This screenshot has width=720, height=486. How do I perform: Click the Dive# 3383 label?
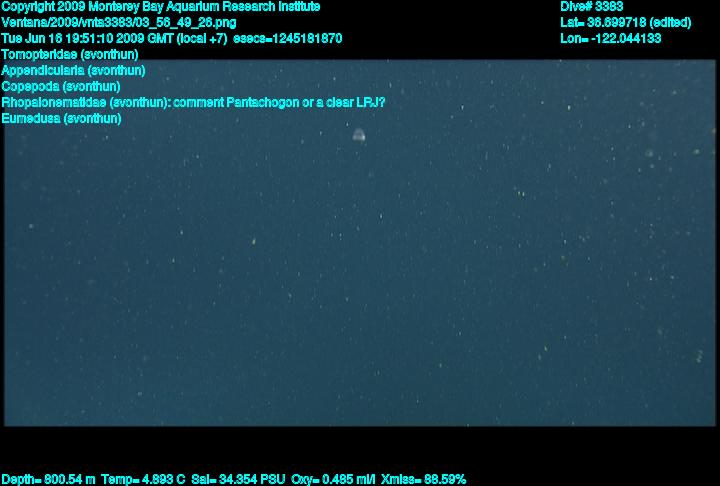[x=591, y=7]
